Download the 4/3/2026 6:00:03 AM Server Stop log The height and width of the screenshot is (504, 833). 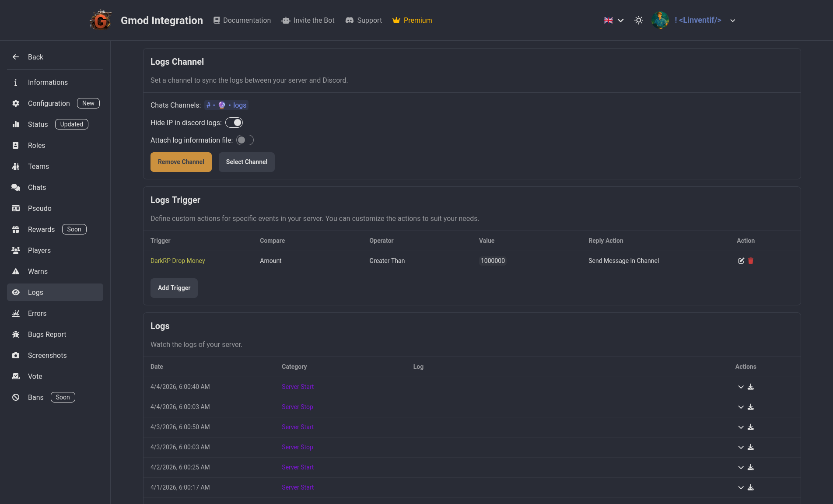click(751, 447)
